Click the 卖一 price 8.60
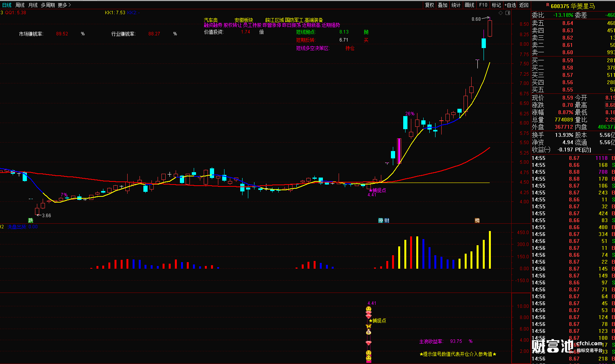The image size is (615, 364). 567,53
